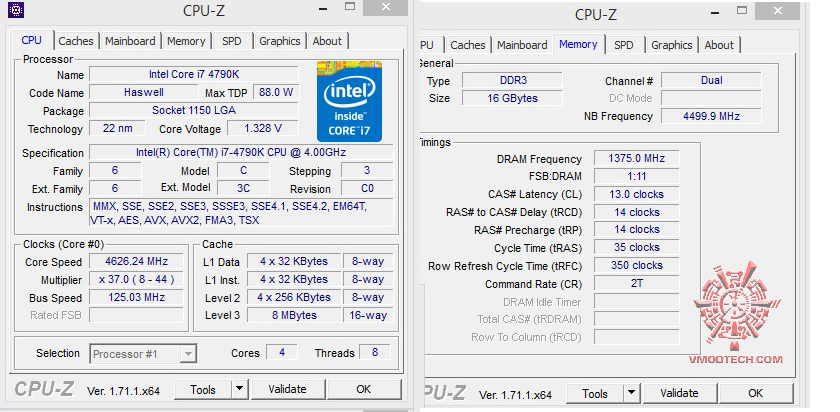The height and width of the screenshot is (412, 840).
Task: Click the Tools button in the left window
Action: coord(203,390)
